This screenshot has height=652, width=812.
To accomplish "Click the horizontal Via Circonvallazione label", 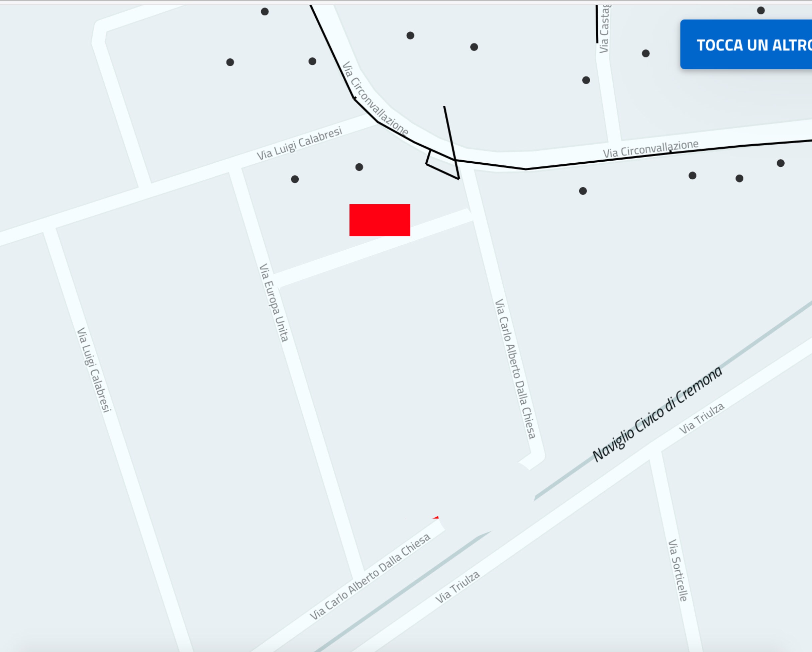I will pos(650,149).
